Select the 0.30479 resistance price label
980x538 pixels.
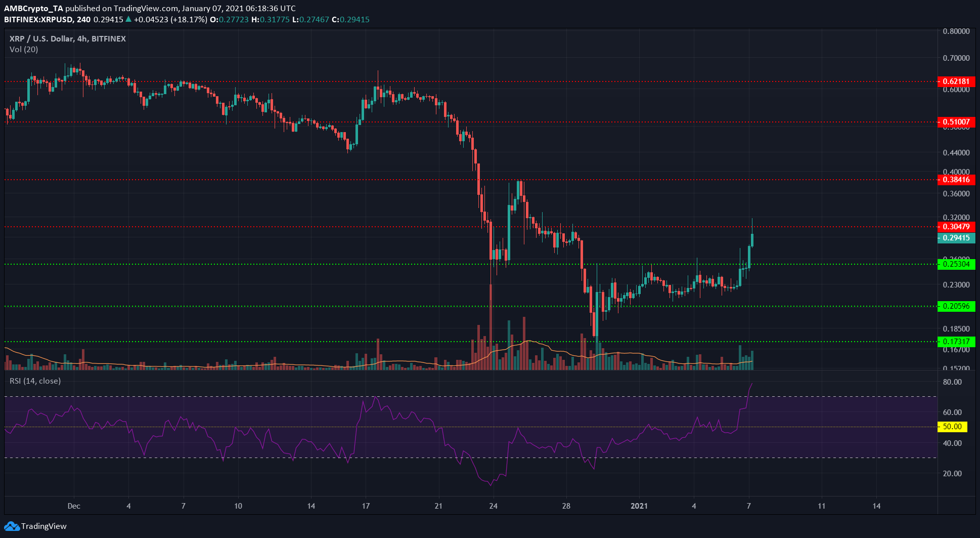956,227
